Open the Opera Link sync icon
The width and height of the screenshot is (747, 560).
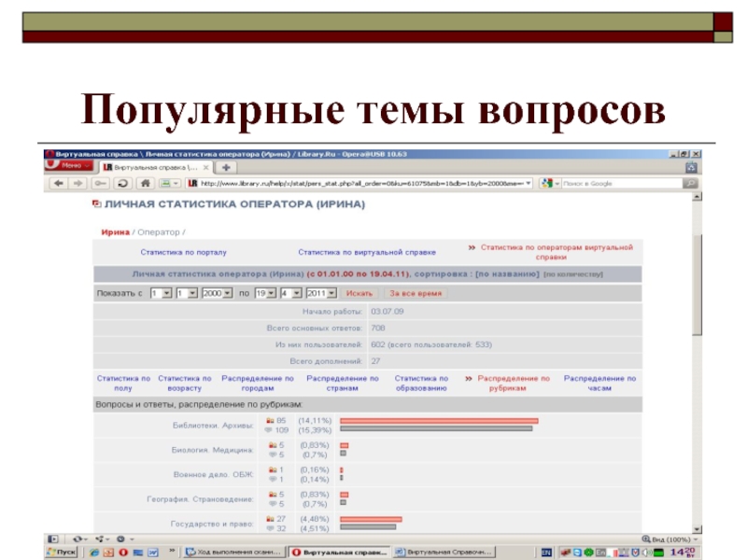[x=79, y=539]
